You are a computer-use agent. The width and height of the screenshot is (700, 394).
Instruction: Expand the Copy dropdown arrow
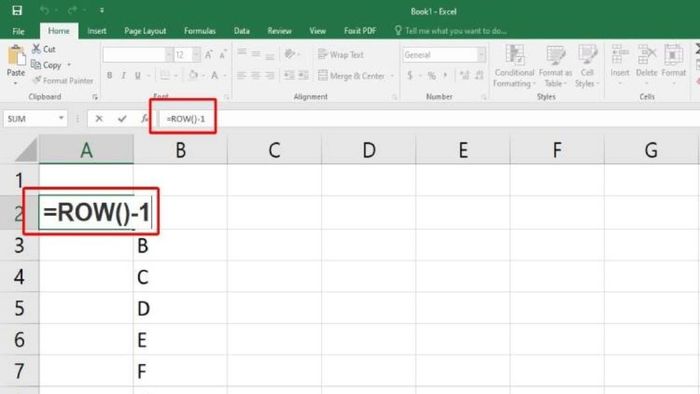(69, 65)
